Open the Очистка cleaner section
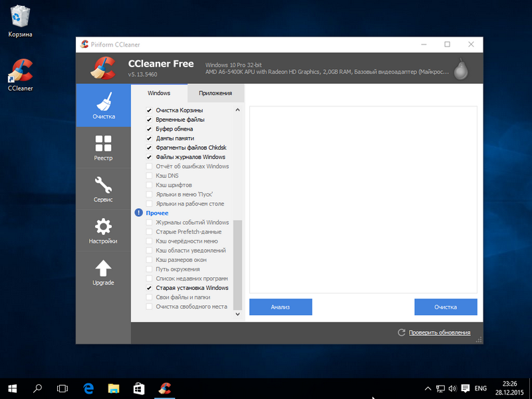The image size is (532, 399). (x=103, y=106)
